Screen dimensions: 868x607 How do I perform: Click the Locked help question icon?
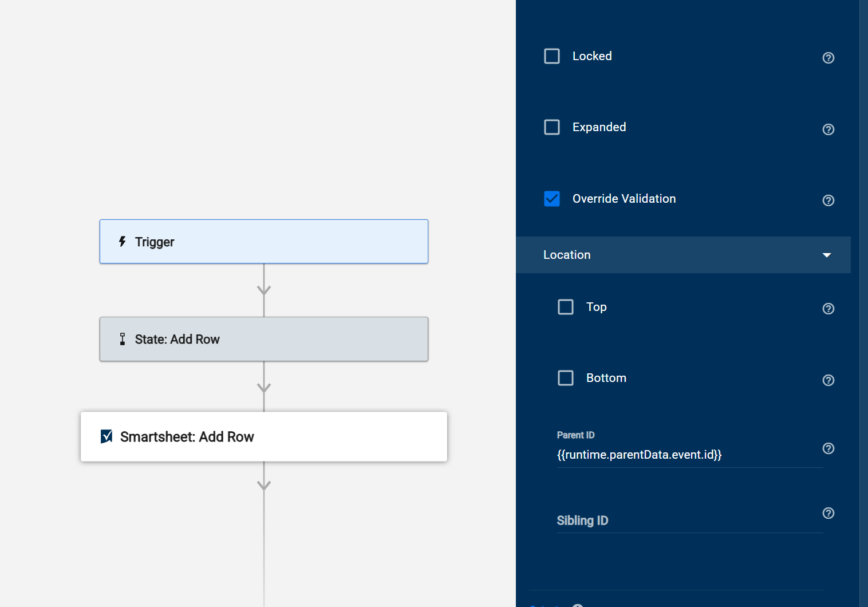[x=828, y=58]
